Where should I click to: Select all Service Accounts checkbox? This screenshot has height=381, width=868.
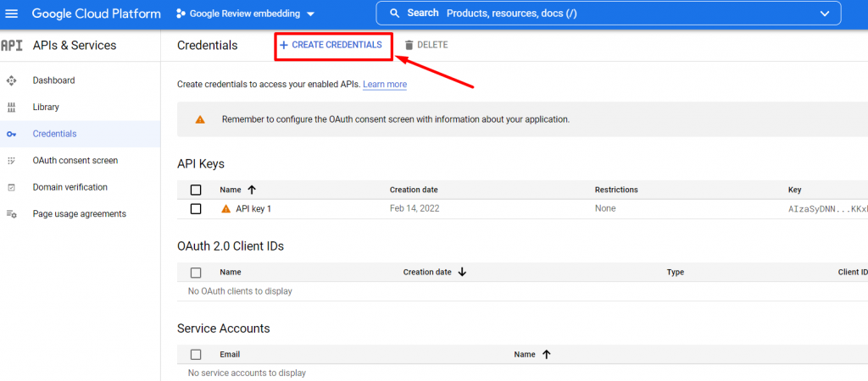pyautogui.click(x=196, y=355)
